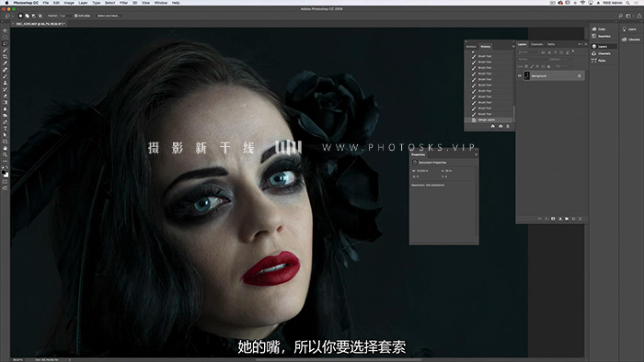644x362 pixels.
Task: Select the Eyedropper tool
Action: (5, 63)
